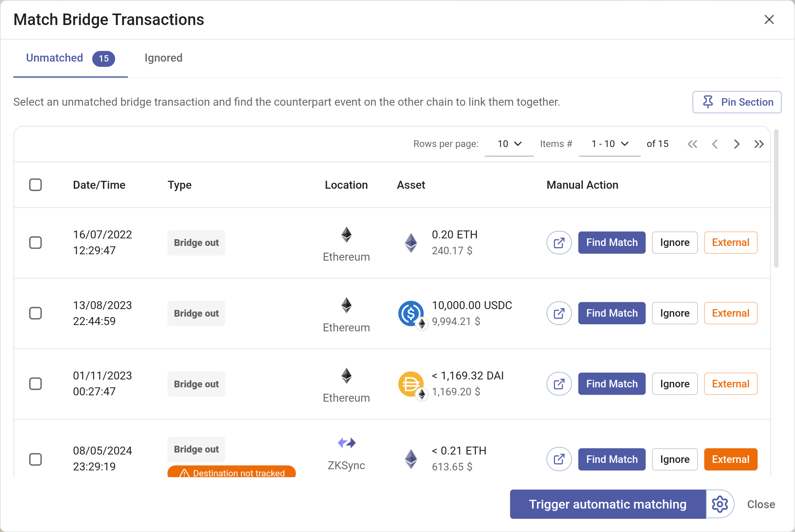This screenshot has height=532, width=795.
Task: Select the 16/07/2022 transaction checkbox
Action: pyautogui.click(x=35, y=242)
